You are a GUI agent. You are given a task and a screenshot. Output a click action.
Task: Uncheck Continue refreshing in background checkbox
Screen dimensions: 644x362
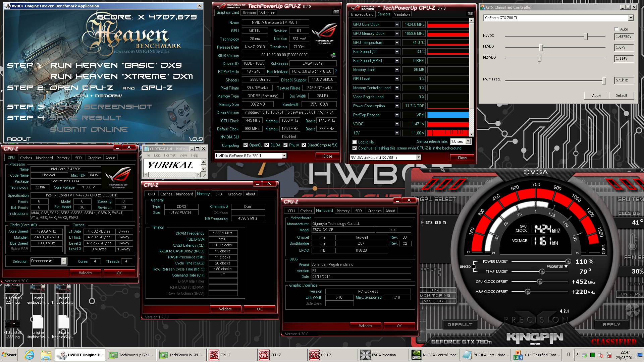pos(355,148)
